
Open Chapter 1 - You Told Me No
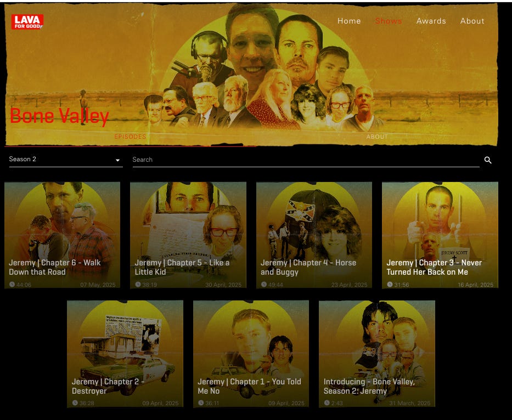[x=250, y=386]
